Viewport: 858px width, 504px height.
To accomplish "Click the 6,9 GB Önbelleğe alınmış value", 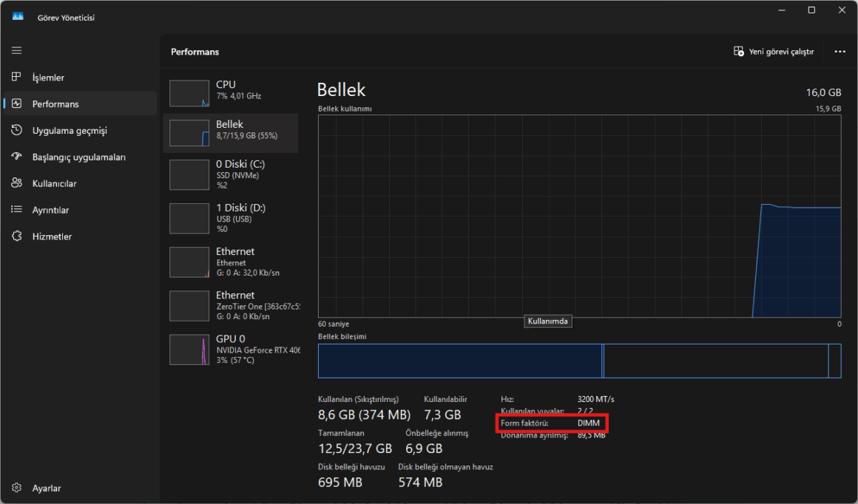I will coord(424,449).
